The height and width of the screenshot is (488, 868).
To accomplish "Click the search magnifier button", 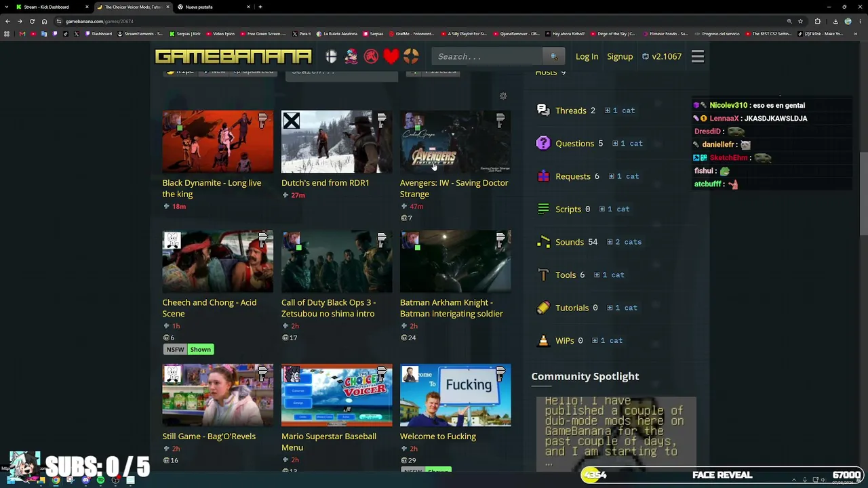I will (x=553, y=56).
